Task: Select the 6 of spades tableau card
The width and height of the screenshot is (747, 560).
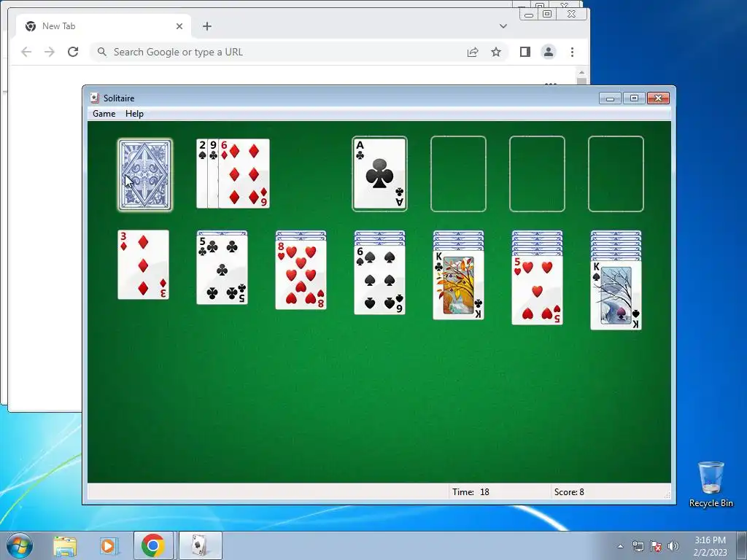Action: (x=379, y=280)
